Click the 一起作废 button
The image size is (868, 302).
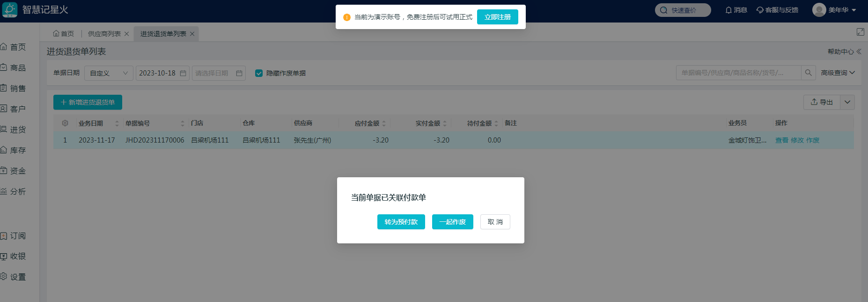452,222
